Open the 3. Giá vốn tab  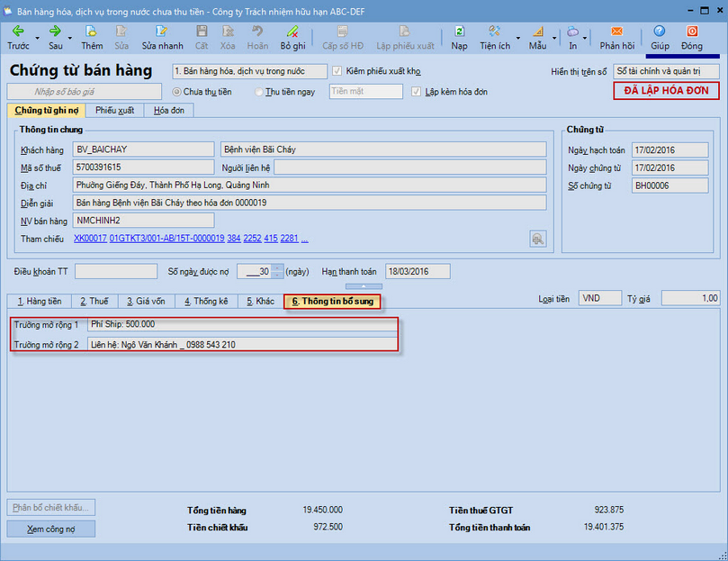[146, 301]
